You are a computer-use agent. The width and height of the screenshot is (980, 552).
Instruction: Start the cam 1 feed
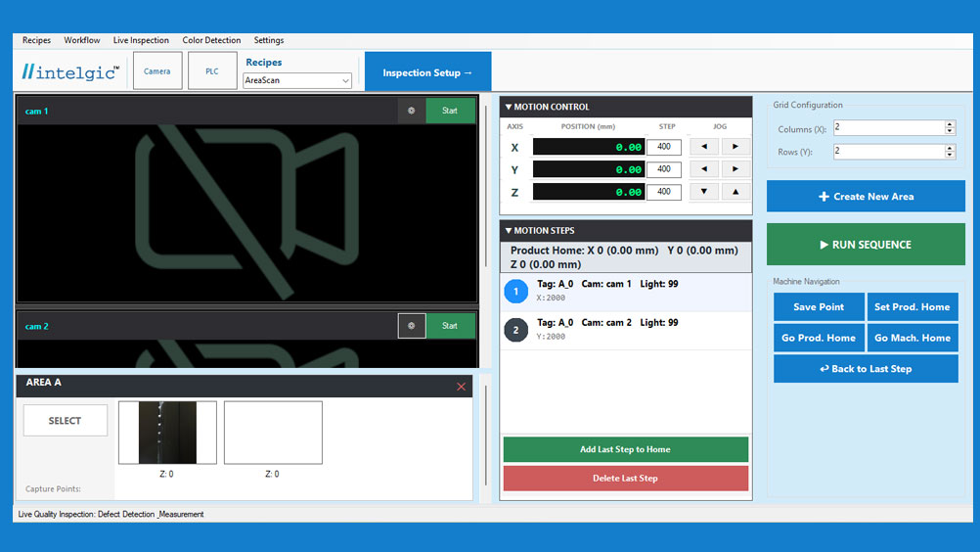pos(450,111)
